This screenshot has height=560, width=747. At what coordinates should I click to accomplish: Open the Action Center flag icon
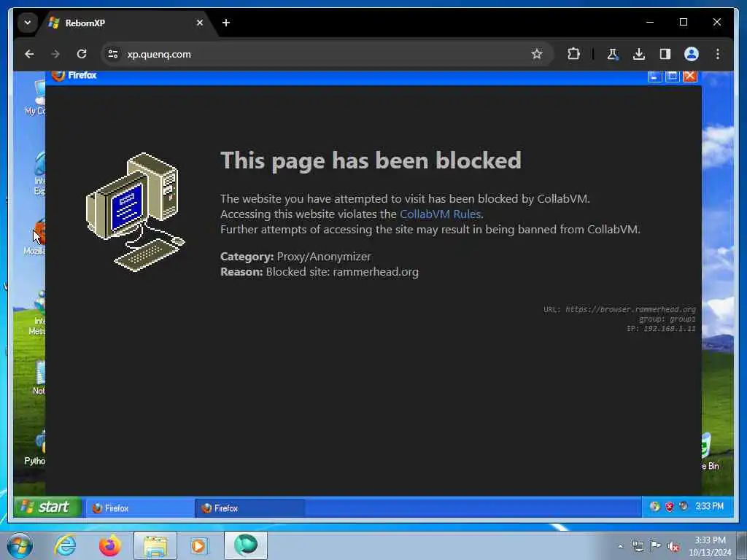coord(656,546)
